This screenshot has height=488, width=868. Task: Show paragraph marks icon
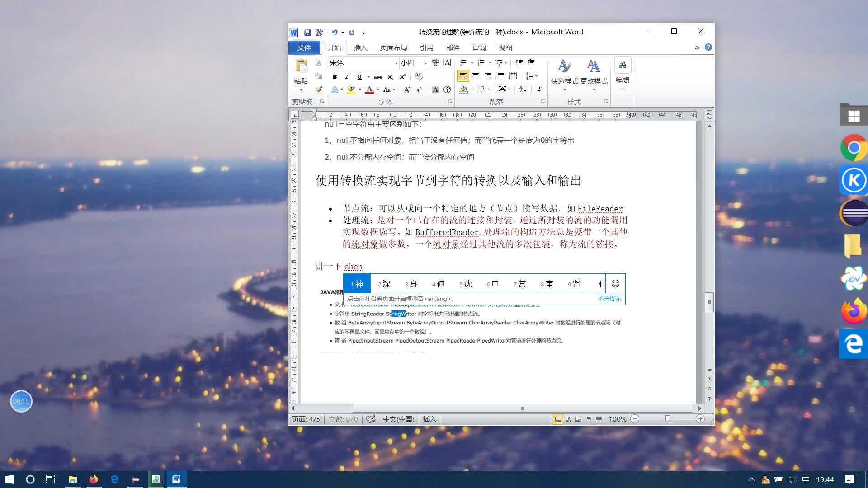(x=540, y=89)
